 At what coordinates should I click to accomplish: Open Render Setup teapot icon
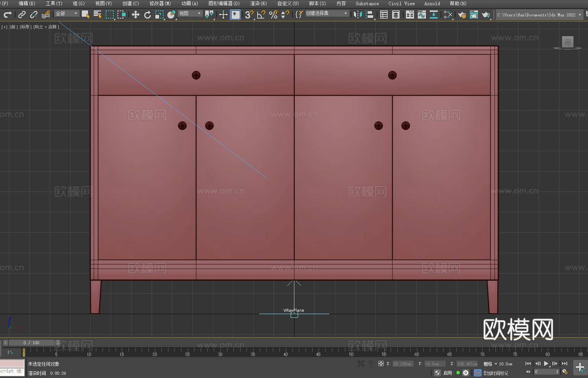[462, 14]
